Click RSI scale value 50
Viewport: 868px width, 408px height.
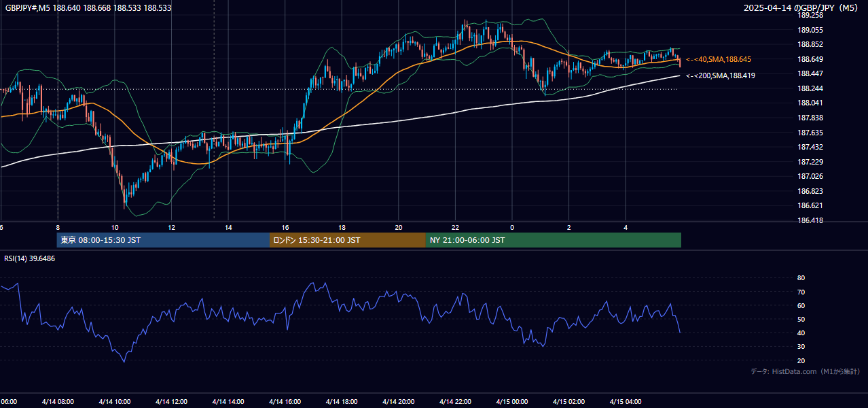(x=801, y=319)
